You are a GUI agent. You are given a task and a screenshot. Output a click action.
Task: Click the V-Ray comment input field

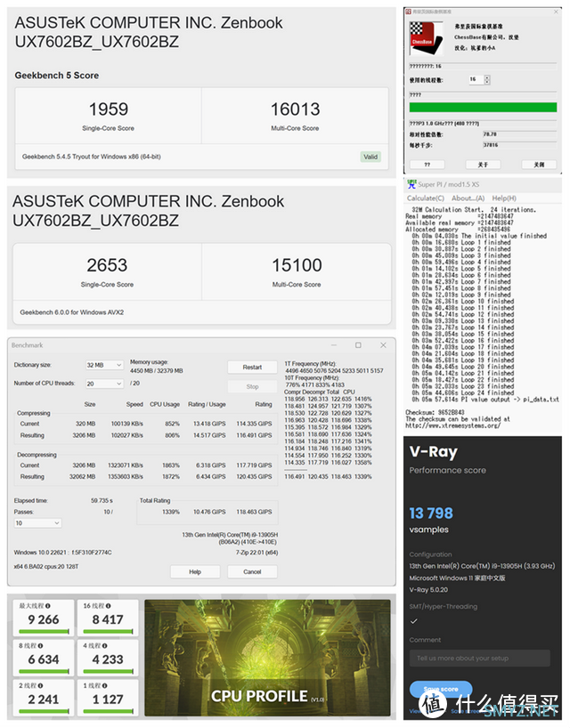(480, 659)
